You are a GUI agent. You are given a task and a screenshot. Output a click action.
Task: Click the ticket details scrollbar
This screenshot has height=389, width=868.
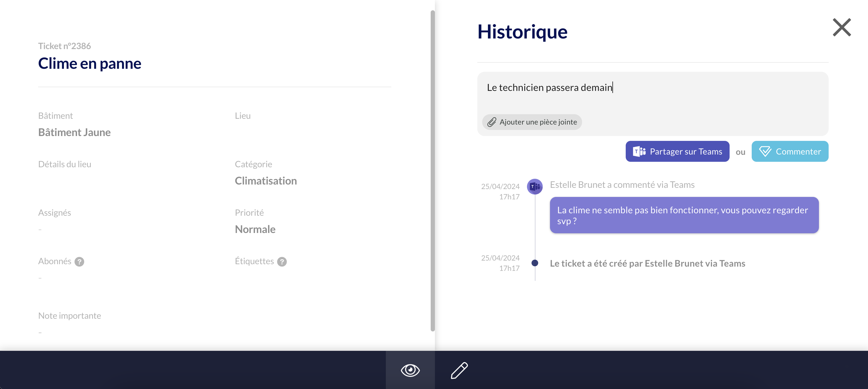pos(432,170)
